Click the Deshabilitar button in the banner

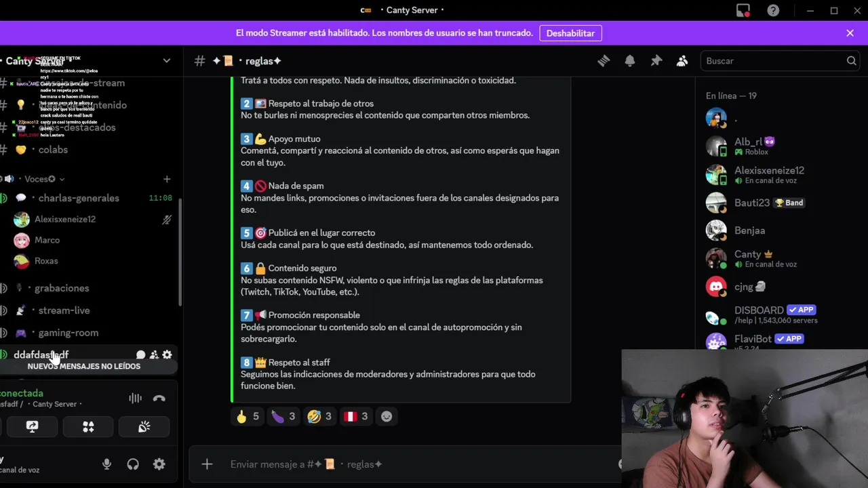[x=570, y=33]
